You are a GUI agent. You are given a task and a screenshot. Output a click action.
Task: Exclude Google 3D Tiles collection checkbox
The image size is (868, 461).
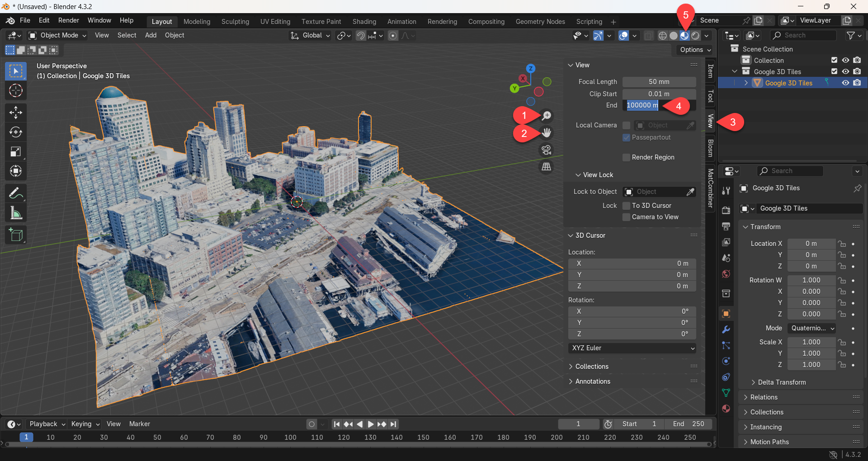tap(835, 71)
